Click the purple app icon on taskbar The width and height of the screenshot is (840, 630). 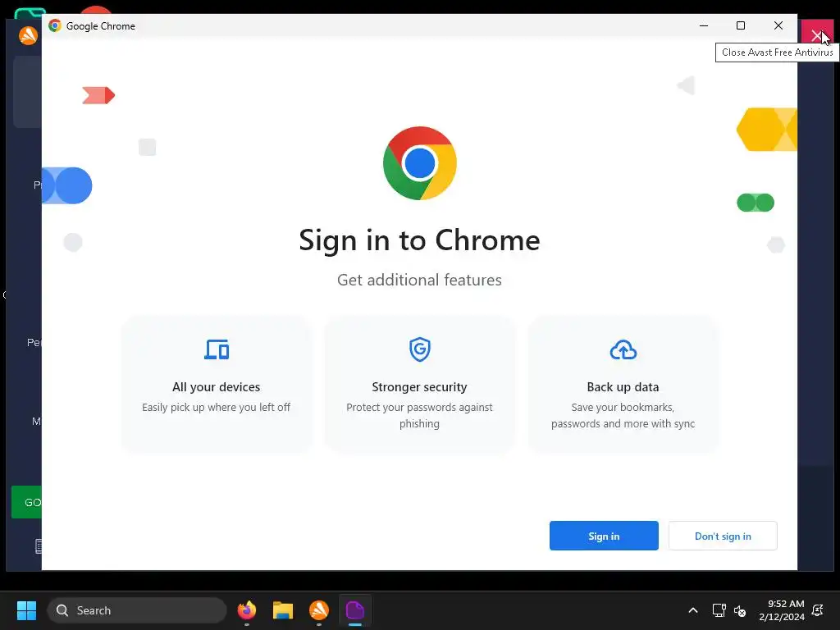(x=354, y=610)
